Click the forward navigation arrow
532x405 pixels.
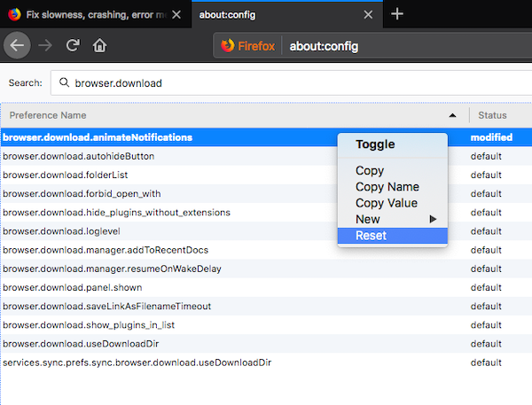pos(48,45)
